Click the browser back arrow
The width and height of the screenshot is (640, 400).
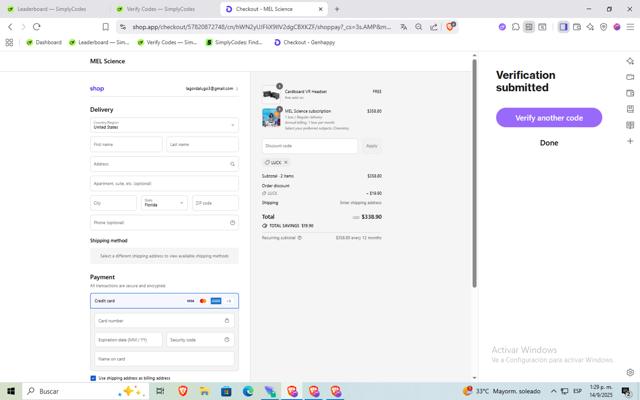10,27
